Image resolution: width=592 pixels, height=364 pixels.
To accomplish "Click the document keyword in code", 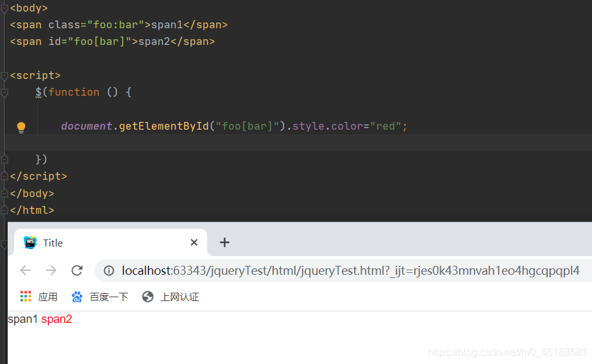I will pos(87,126).
